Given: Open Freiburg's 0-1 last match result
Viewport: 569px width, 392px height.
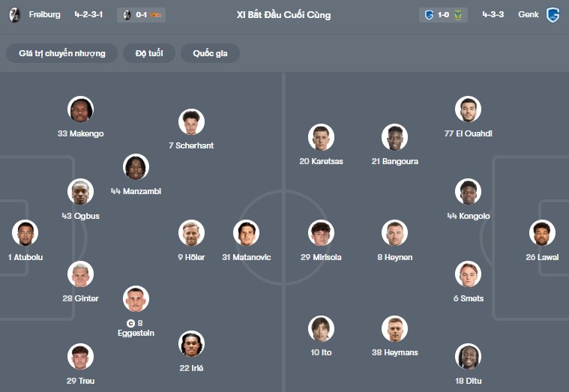Looking at the screenshot, I should click(142, 15).
